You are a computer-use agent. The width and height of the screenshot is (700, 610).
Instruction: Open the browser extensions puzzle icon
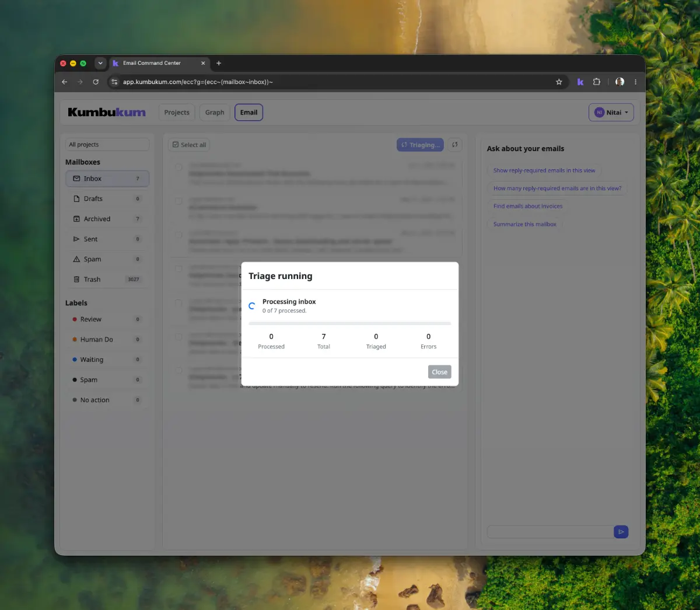coord(597,82)
